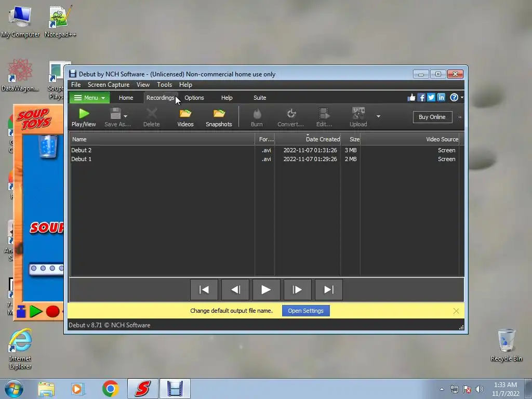The width and height of the screenshot is (532, 399).
Task: Step back one frame button
Action: [x=235, y=290]
